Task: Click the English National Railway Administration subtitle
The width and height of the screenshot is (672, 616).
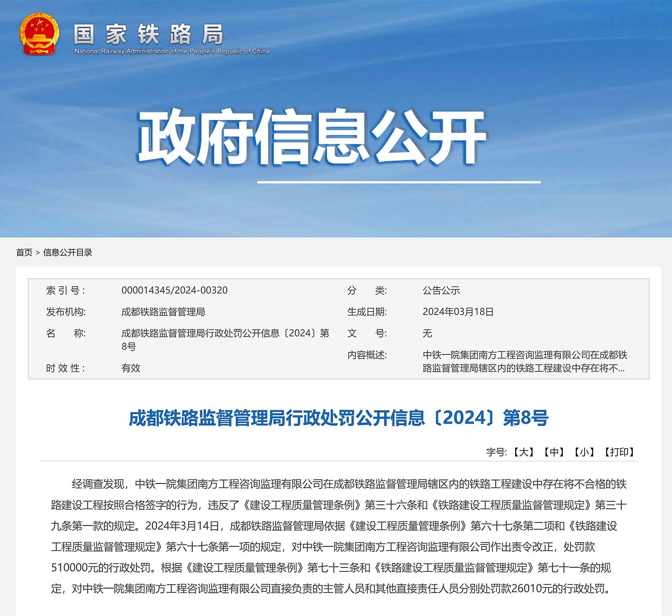Action: 172,51
